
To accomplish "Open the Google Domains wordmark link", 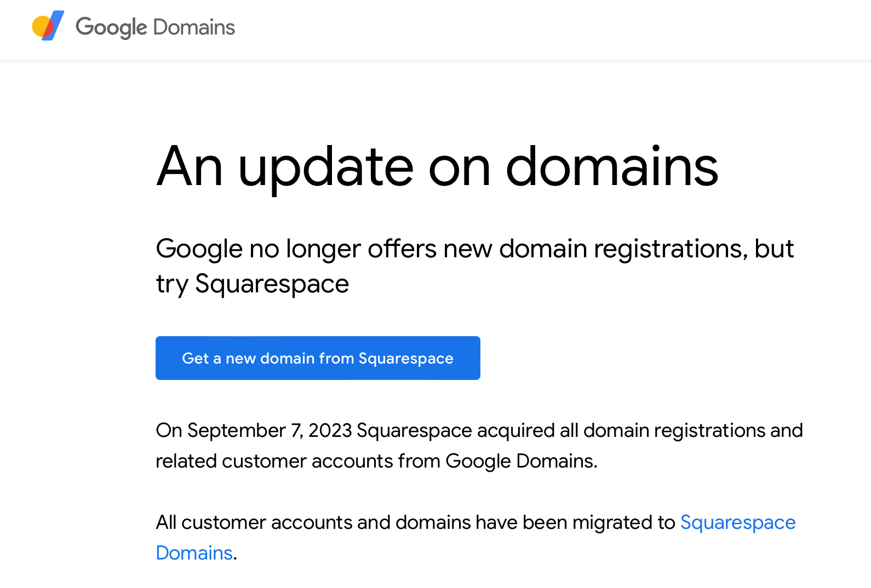I will pyautogui.click(x=155, y=27).
